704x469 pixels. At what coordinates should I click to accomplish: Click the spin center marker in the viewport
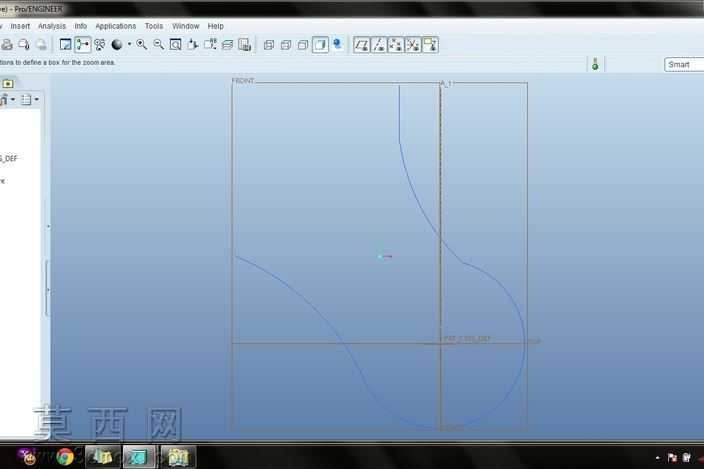(x=385, y=256)
